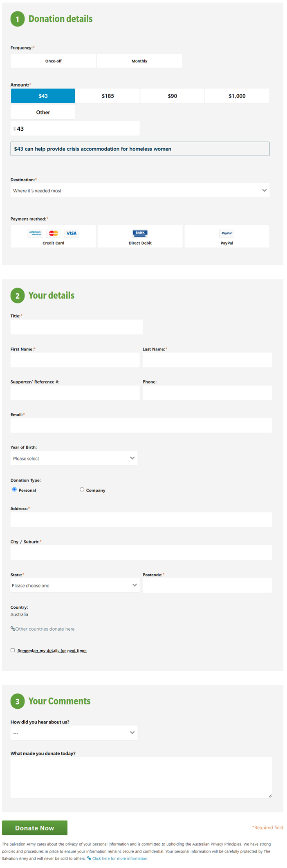Click the chain link icon near Other countries
This screenshot has height=868, width=287.
(13, 629)
